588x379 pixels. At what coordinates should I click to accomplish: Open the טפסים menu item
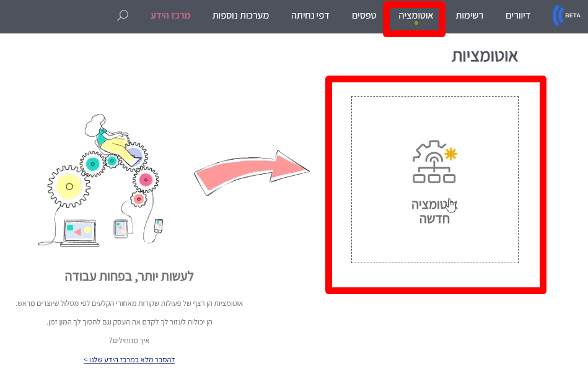pos(364,15)
